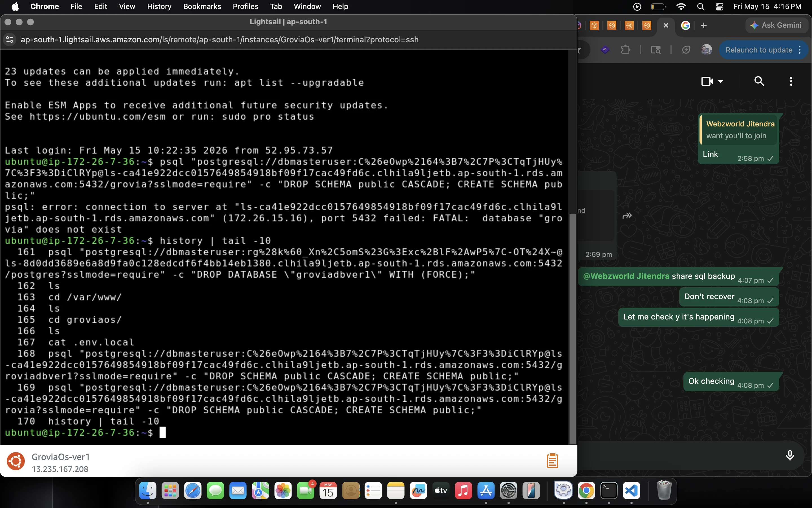This screenshot has height=508, width=812.
Task: Open the new tab plus button
Action: (704, 25)
